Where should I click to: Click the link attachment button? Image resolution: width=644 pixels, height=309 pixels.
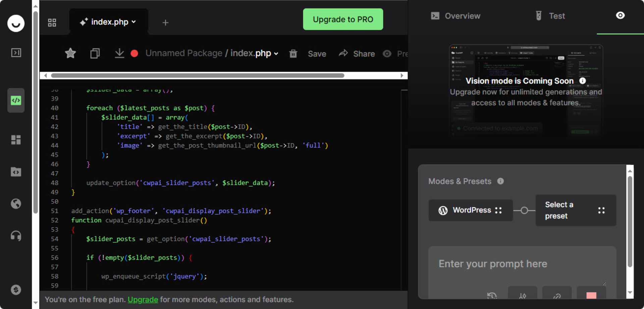(x=557, y=293)
